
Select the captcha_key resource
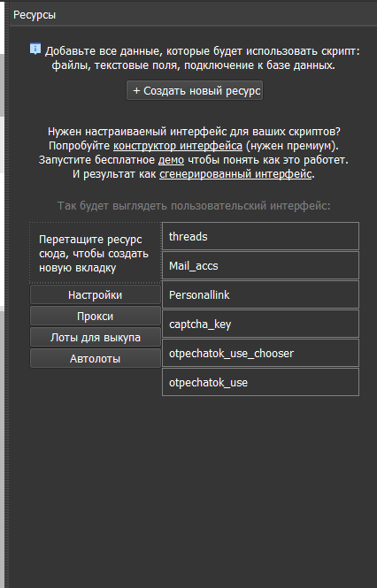[x=260, y=324]
